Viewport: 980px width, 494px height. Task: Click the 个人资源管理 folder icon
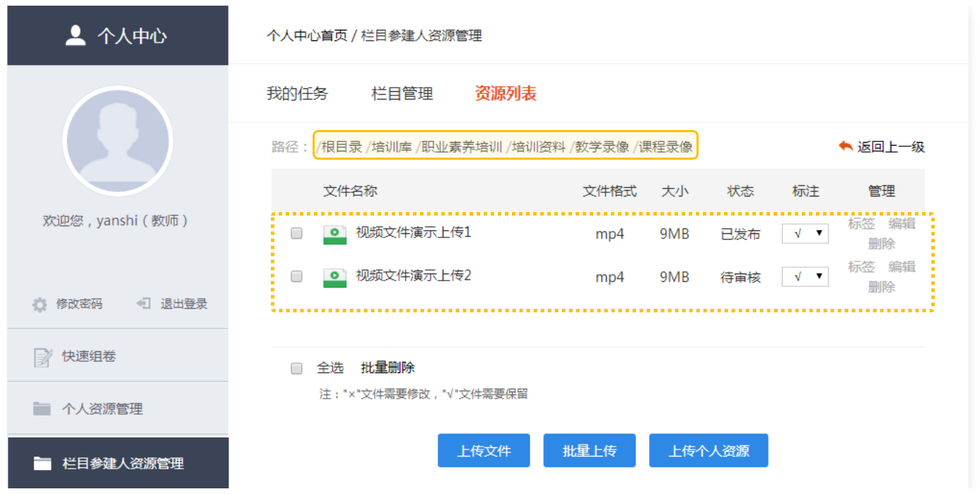42,409
